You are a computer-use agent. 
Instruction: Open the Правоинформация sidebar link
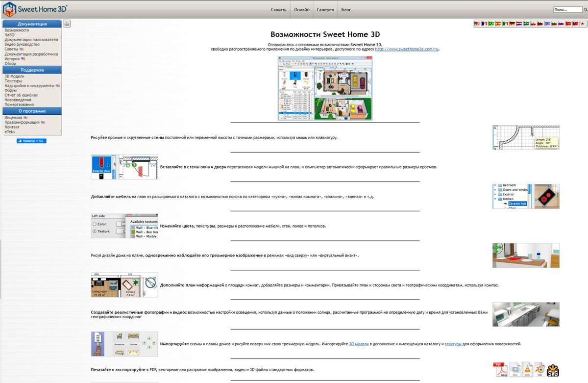tap(22, 122)
